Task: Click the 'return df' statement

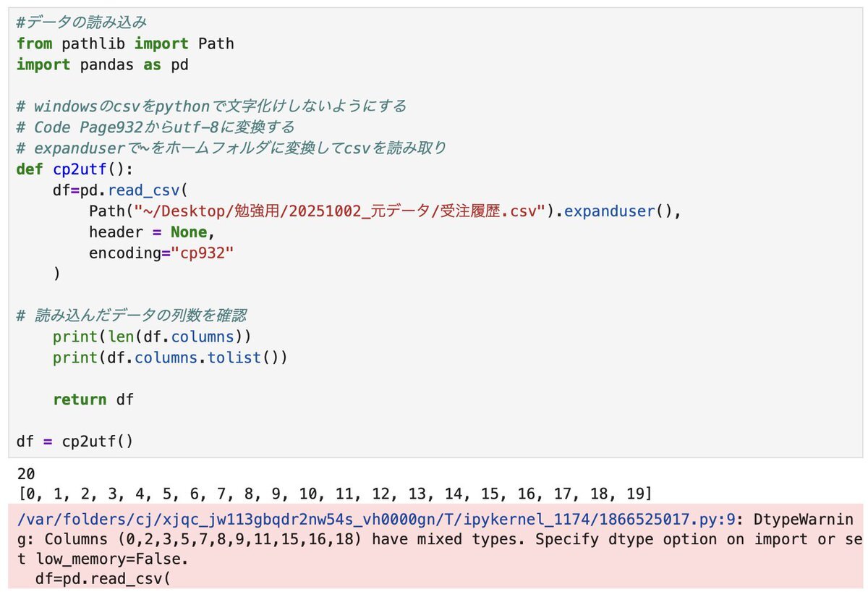Action: click(93, 399)
